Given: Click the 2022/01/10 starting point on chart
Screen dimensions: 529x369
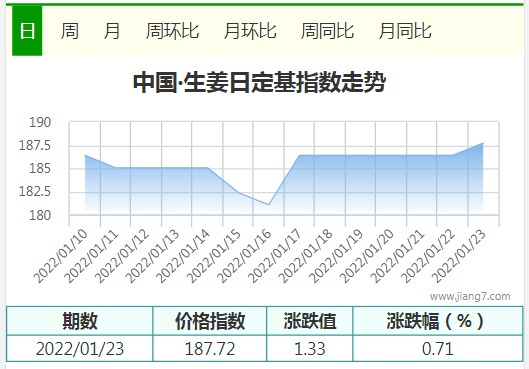Looking at the screenshot, I should pyautogui.click(x=85, y=155).
